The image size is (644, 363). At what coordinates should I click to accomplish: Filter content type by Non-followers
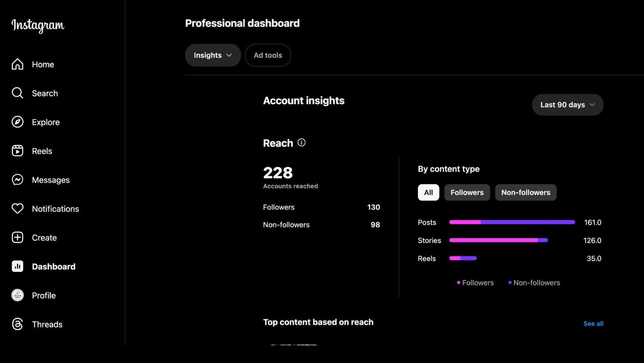point(526,192)
